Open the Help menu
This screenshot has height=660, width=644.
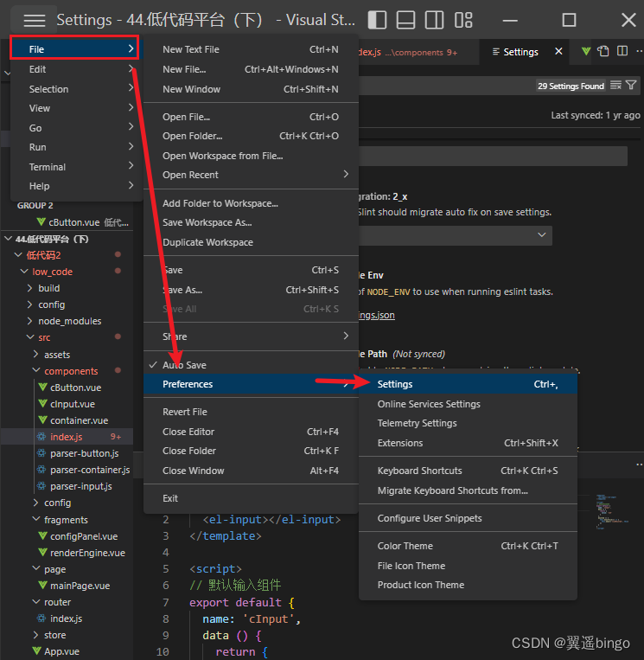point(75,186)
